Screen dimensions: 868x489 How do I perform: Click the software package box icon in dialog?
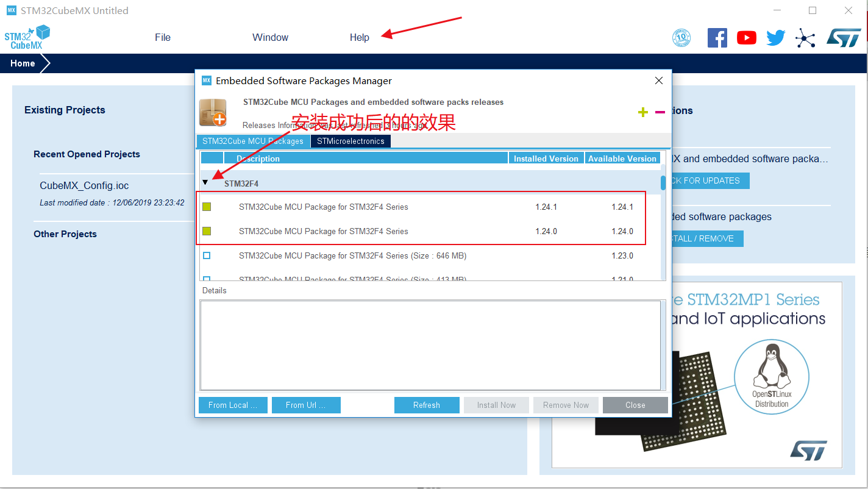(x=212, y=112)
